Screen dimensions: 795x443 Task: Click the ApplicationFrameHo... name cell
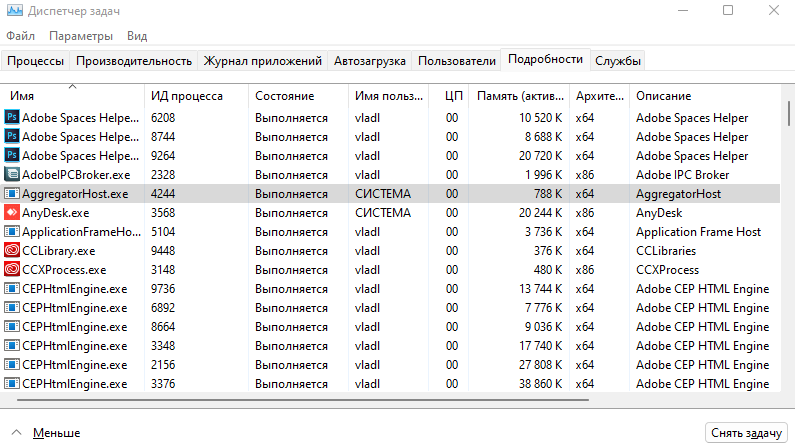click(82, 232)
